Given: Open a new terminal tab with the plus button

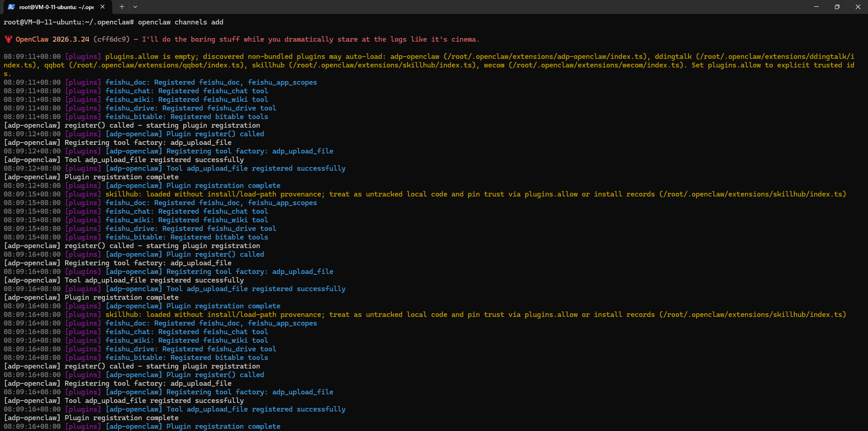Looking at the screenshot, I should point(122,7).
